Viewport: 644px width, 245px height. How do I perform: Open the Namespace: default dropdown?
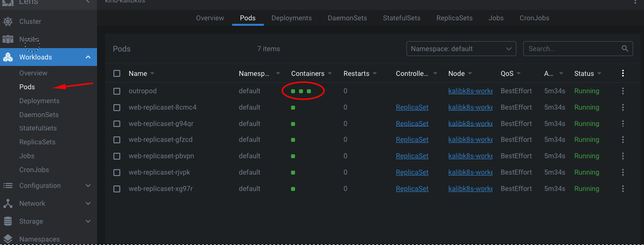pos(461,49)
